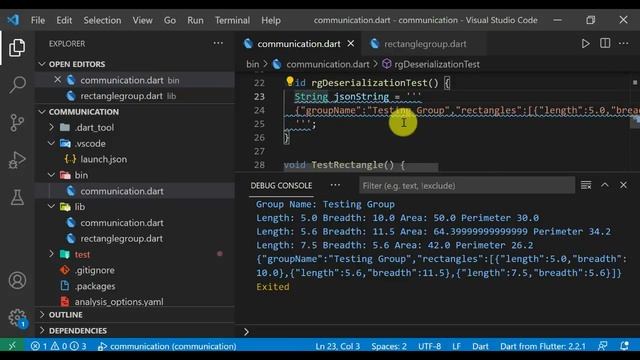Open feedback icon in status bar
The image size is (640, 360).
coord(602,346)
